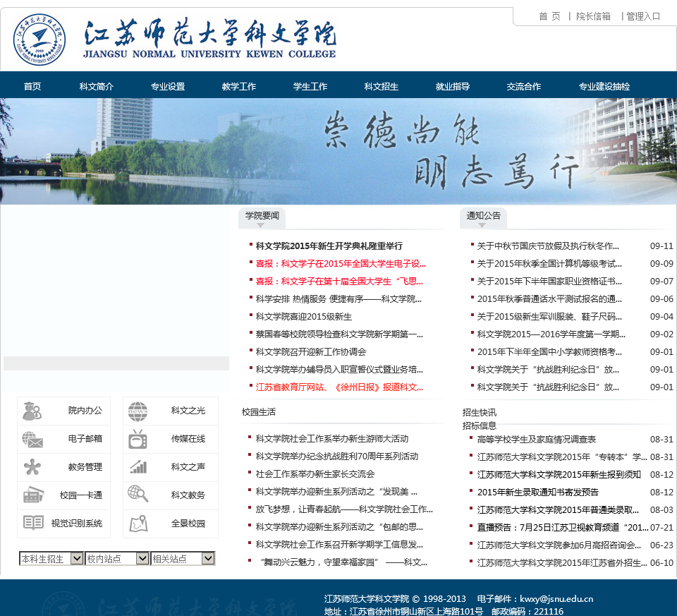Open 就业指导 navigation menu
Image resolution: width=677 pixels, height=616 pixels.
click(453, 86)
